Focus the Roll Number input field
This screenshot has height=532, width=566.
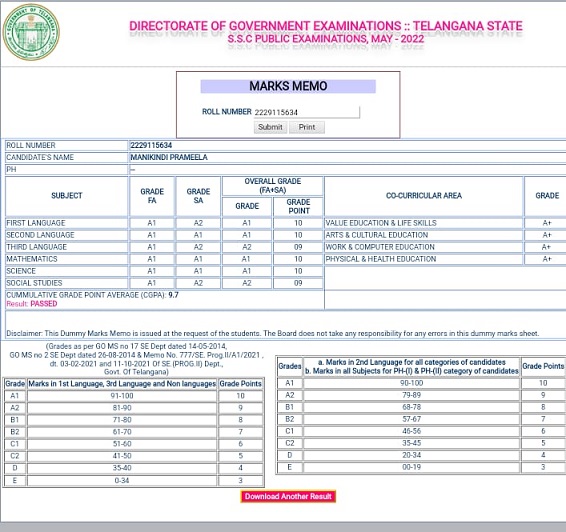[306, 112]
